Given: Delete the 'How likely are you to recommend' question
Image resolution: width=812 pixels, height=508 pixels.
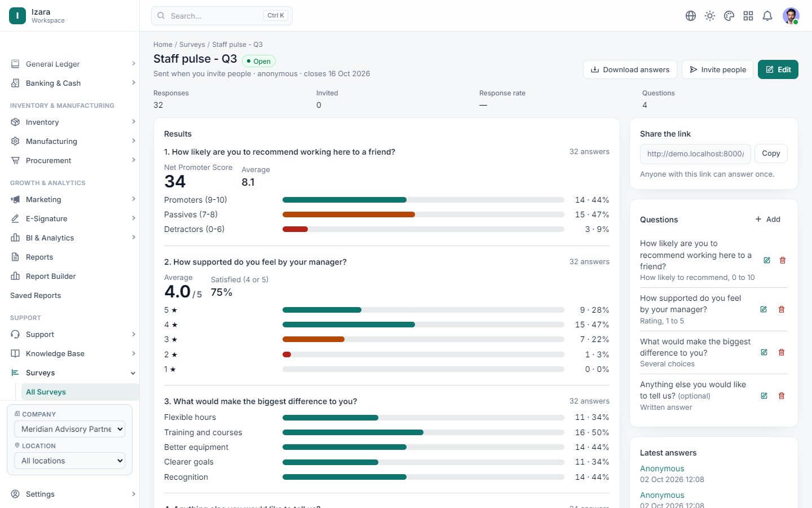Looking at the screenshot, I should point(783,260).
